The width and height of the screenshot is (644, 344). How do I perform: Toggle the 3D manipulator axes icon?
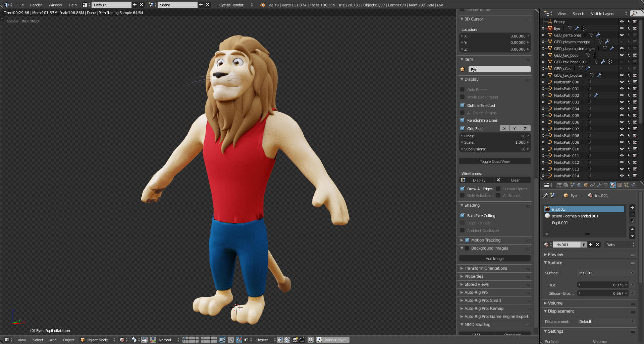click(153, 340)
